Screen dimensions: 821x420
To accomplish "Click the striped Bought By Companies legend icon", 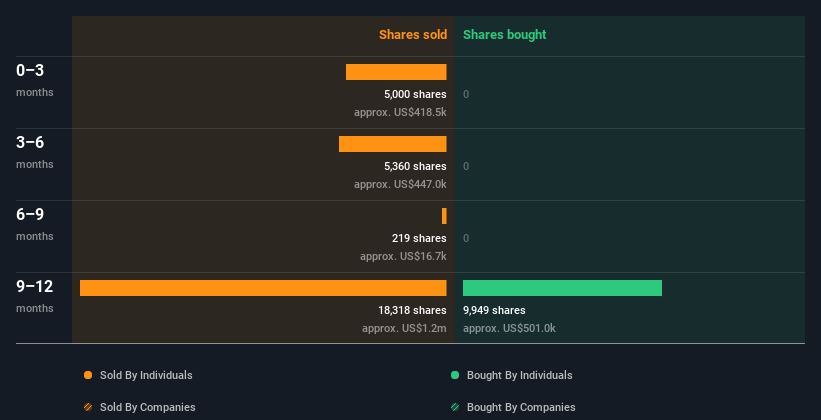I will (455, 407).
